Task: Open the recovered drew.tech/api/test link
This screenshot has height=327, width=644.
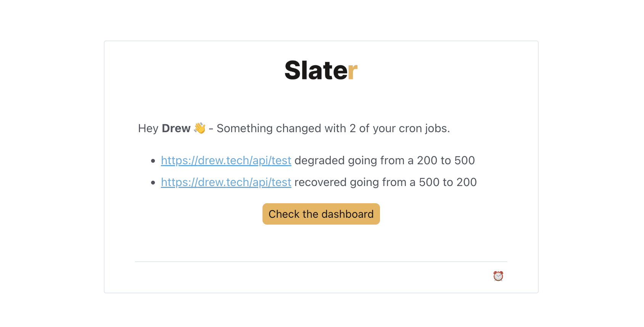Action: point(226,182)
